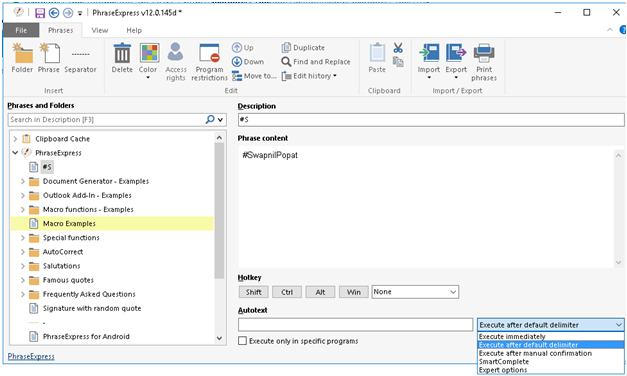Open the search options dropdown arrow
The height and width of the screenshot is (376, 627).
click(x=220, y=120)
